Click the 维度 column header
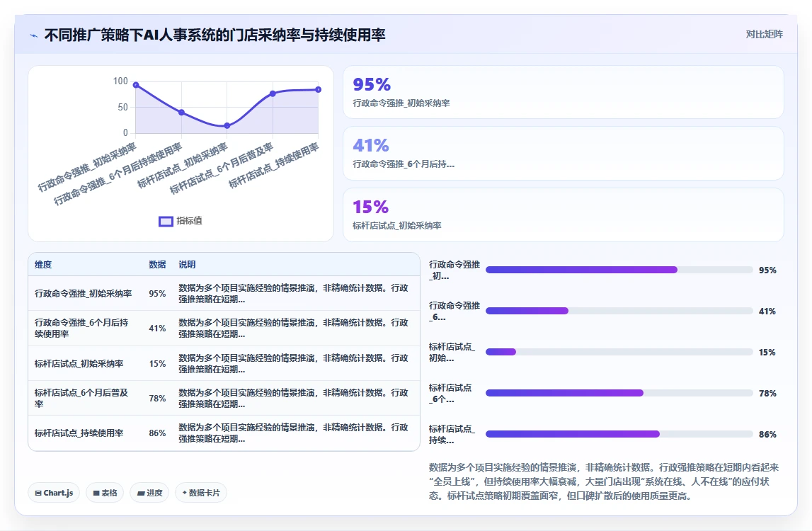The image size is (812, 531). pyautogui.click(x=43, y=265)
